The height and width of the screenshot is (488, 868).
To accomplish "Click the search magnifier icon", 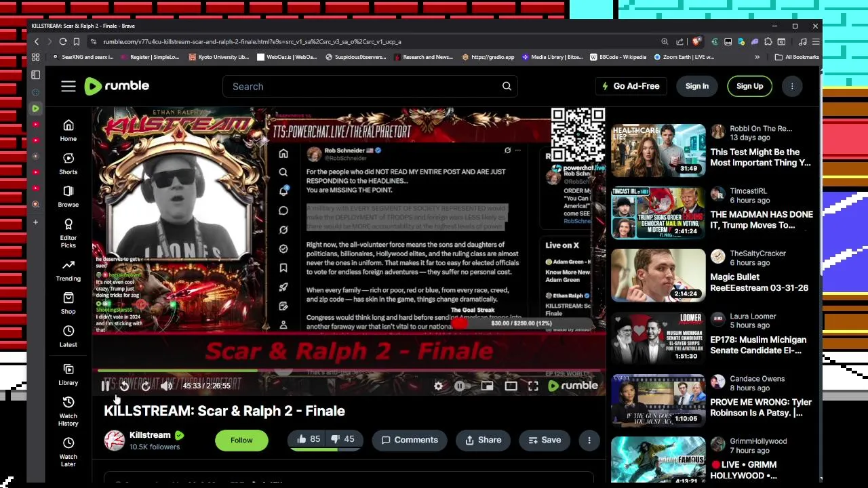I will click(x=507, y=86).
